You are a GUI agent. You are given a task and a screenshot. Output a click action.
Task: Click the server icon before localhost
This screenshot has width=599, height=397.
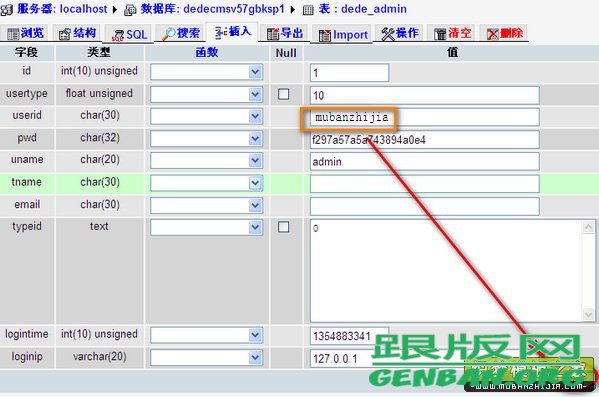point(6,9)
